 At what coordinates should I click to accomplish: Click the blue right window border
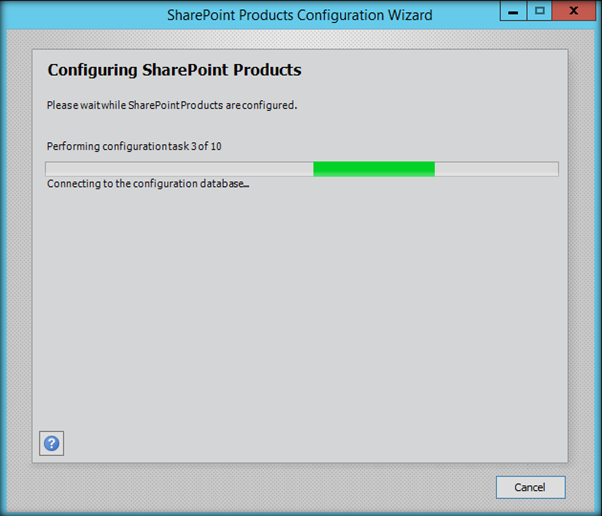point(598,269)
